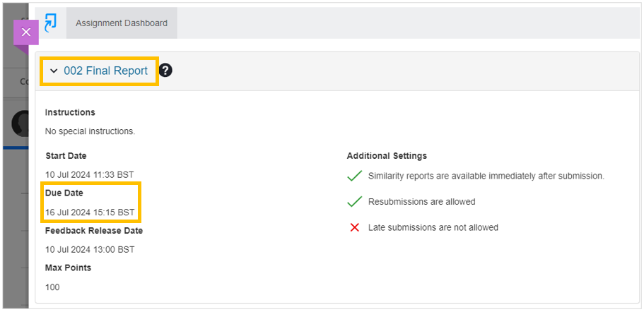Click the green checkmark beside similarity reports
The height and width of the screenshot is (312, 644).
354,176
